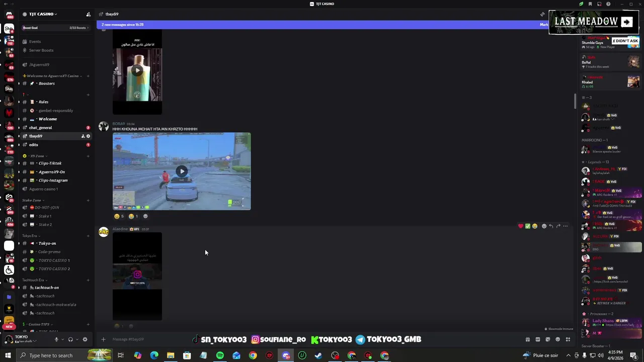The width and height of the screenshot is (644, 362).
Task: Deafen audio with headphones icon
Action: (70, 339)
